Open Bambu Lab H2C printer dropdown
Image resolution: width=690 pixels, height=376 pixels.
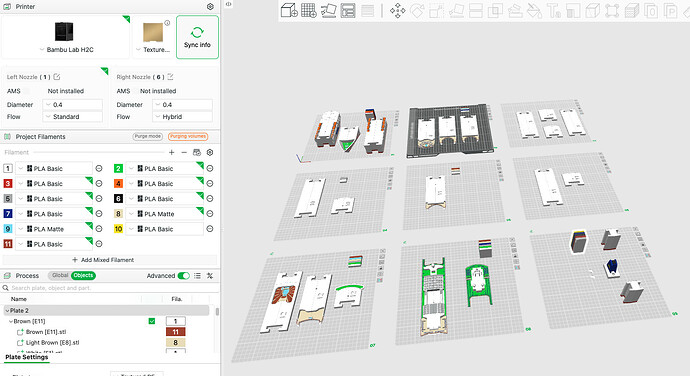pyautogui.click(x=66, y=50)
